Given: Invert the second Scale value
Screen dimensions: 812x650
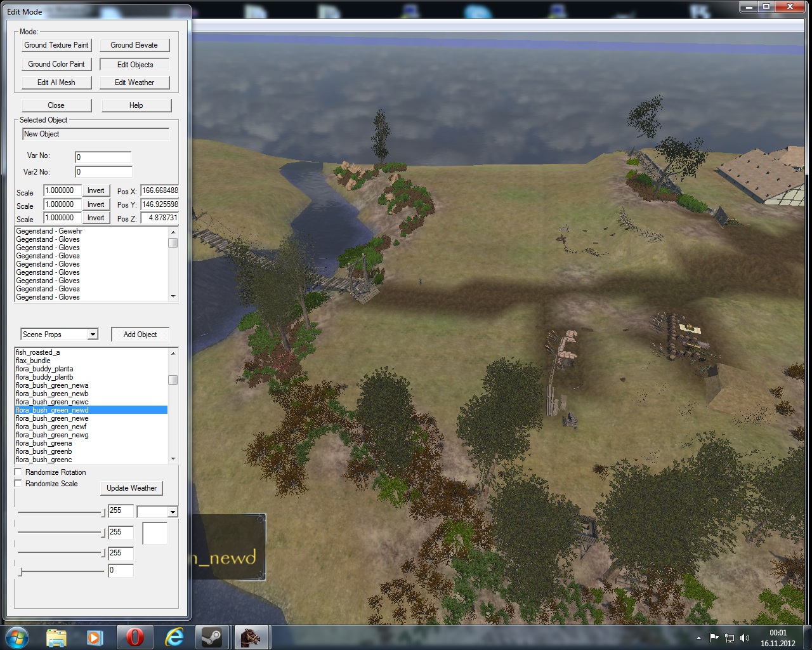Looking at the screenshot, I should [x=96, y=204].
